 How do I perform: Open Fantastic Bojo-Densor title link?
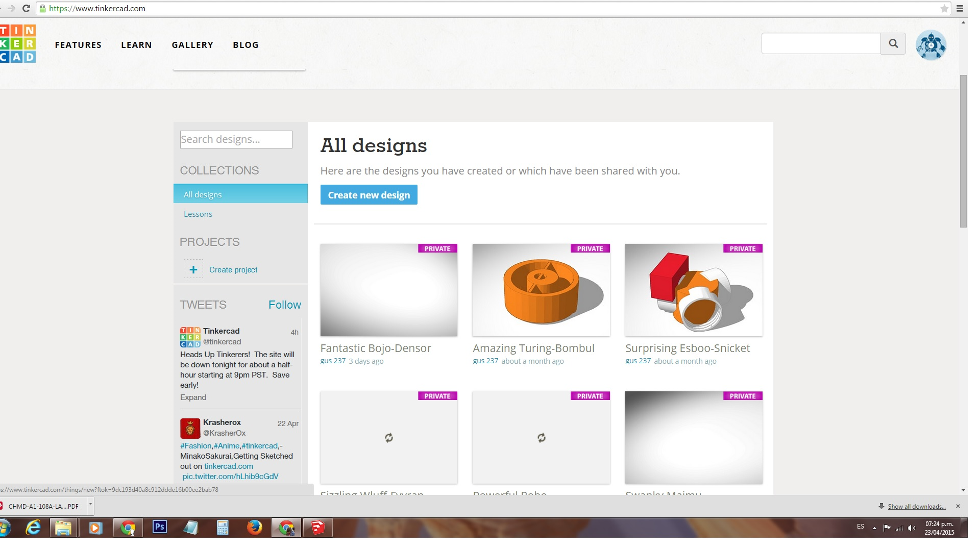click(x=376, y=348)
